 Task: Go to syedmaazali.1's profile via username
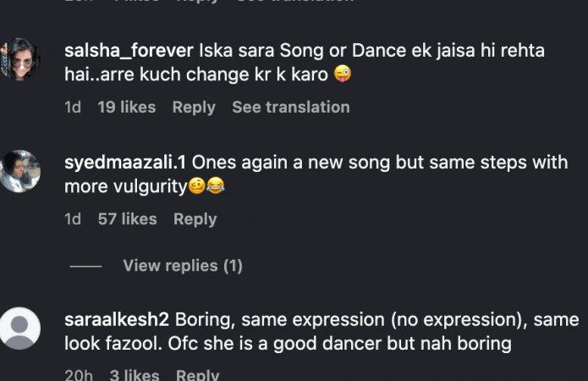[x=126, y=163]
